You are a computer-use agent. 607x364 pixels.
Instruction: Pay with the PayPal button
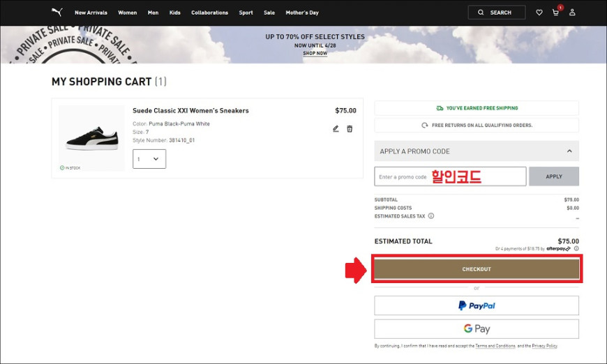[477, 305]
